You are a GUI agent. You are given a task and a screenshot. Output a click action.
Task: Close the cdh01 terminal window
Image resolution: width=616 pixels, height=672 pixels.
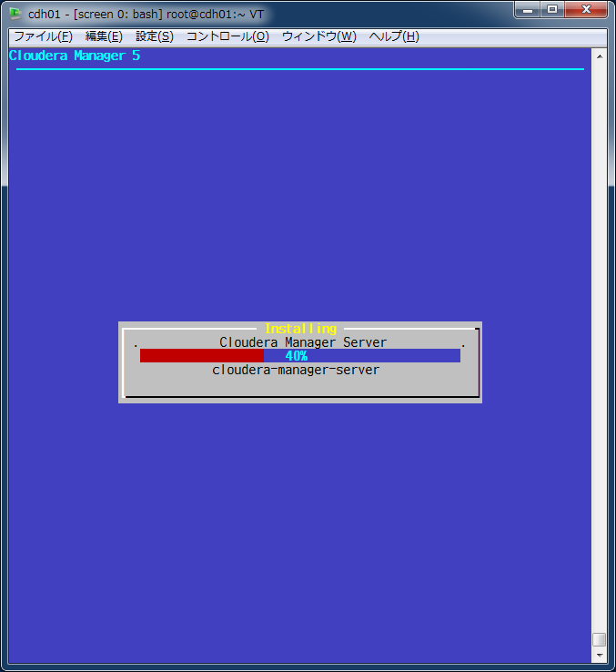pos(586,9)
